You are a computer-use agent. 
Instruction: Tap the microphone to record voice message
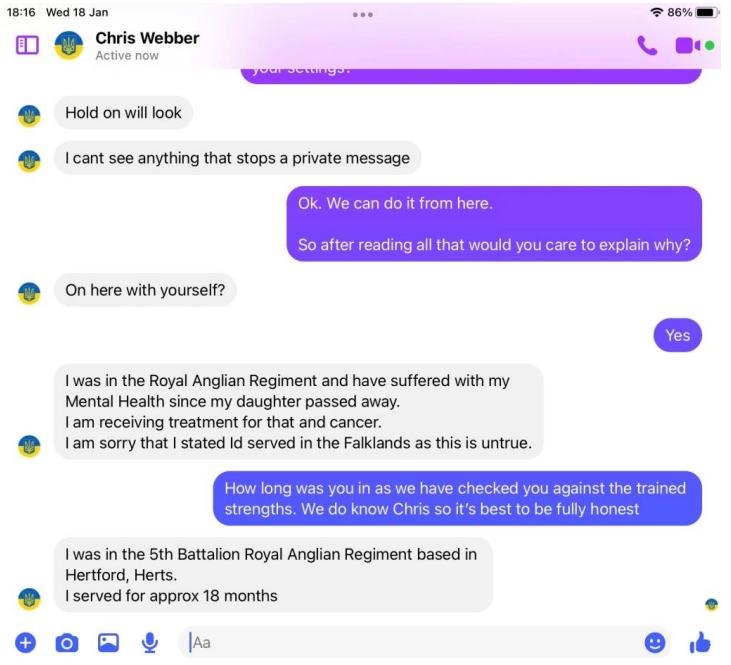(149, 643)
